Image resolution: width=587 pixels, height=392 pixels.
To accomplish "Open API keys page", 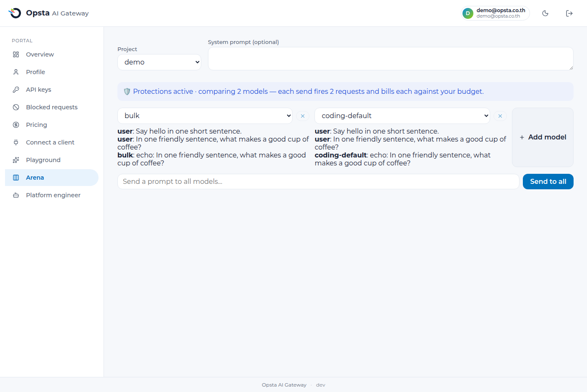I will click(x=52, y=90).
